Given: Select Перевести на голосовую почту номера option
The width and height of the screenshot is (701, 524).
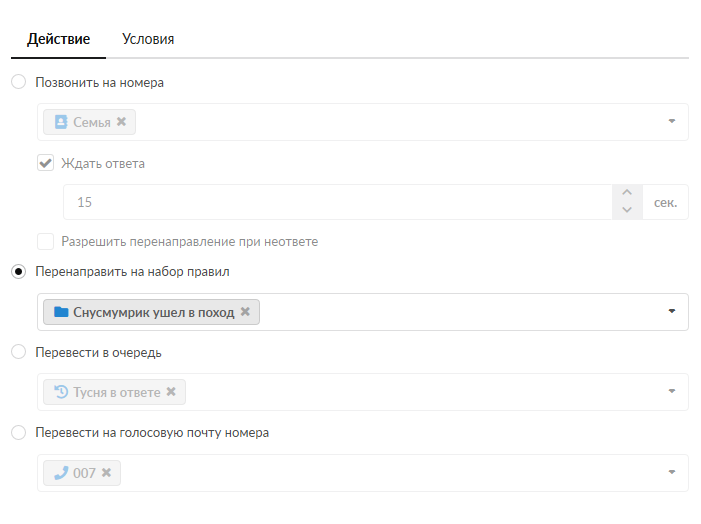Looking at the screenshot, I should tap(18, 433).
